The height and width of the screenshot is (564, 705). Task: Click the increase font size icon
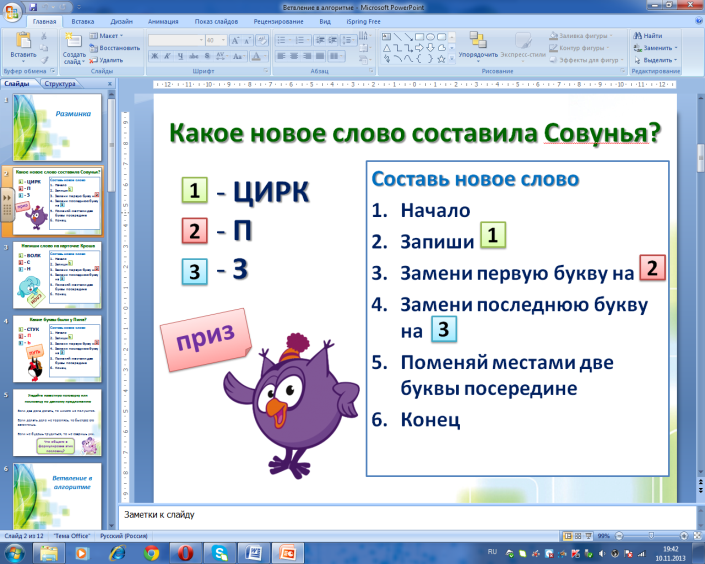[235, 40]
